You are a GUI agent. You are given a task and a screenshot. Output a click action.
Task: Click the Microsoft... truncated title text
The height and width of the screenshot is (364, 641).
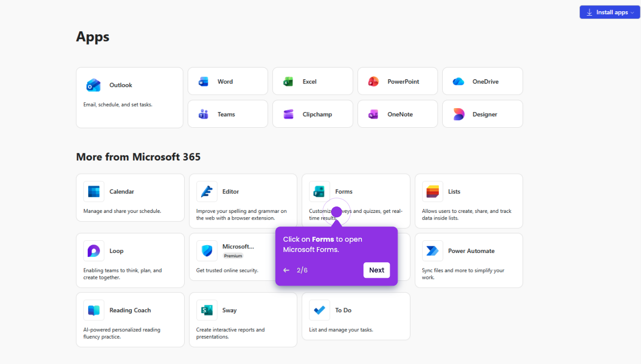[x=238, y=247]
